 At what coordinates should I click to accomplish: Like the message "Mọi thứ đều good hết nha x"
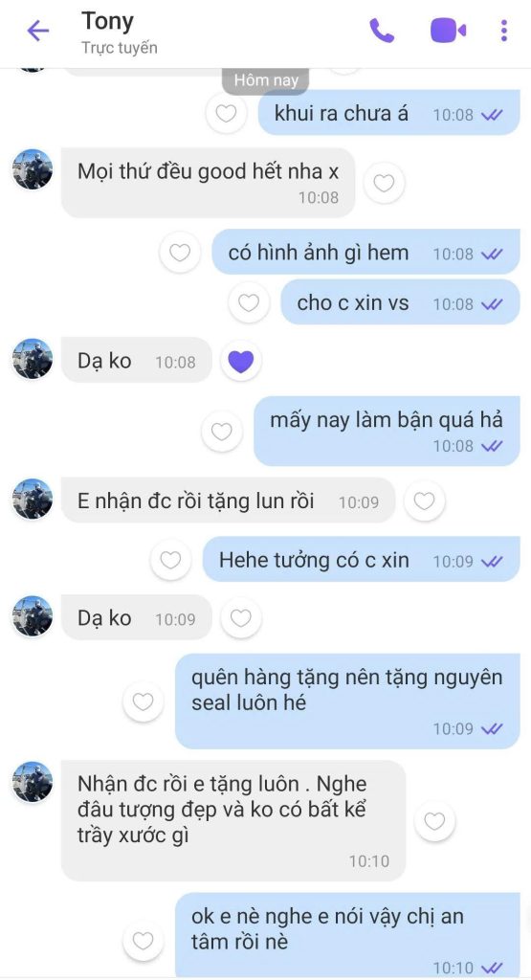tap(384, 183)
